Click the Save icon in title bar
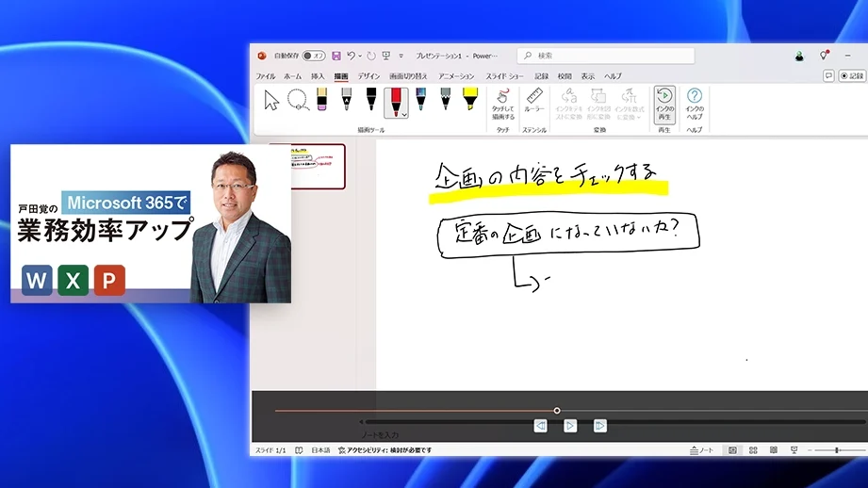 tap(336, 56)
